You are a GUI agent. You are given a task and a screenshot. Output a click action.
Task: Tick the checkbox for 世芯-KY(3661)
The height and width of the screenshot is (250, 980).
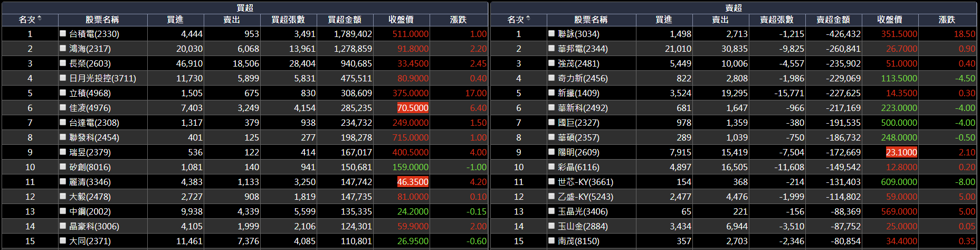click(x=551, y=181)
